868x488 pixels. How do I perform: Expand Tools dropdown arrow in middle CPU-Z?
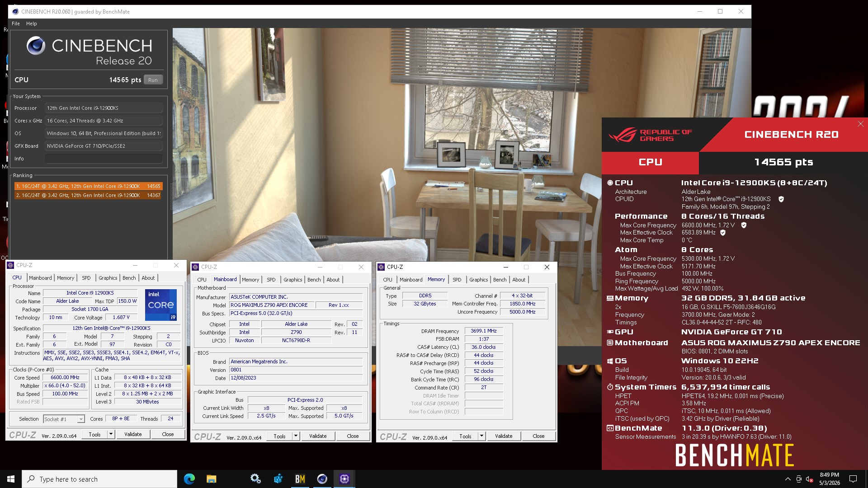point(296,436)
